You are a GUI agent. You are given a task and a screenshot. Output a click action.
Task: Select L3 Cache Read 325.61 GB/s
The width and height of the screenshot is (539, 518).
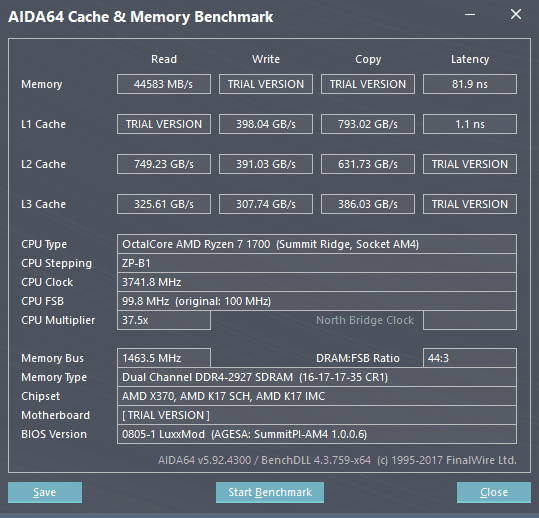[164, 204]
